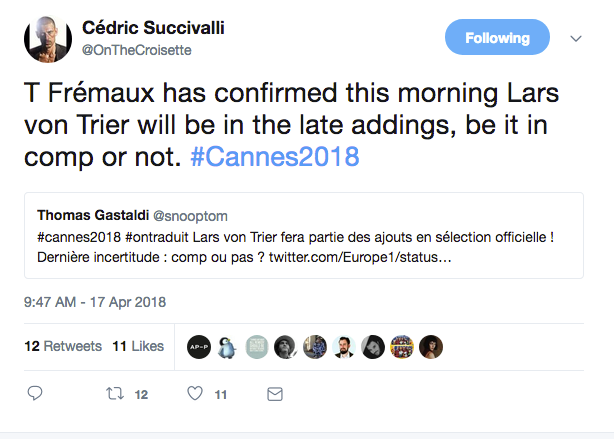This screenshot has width=614, height=439.
Task: Click the Cédric Succivalli display name
Action: pyautogui.click(x=152, y=27)
